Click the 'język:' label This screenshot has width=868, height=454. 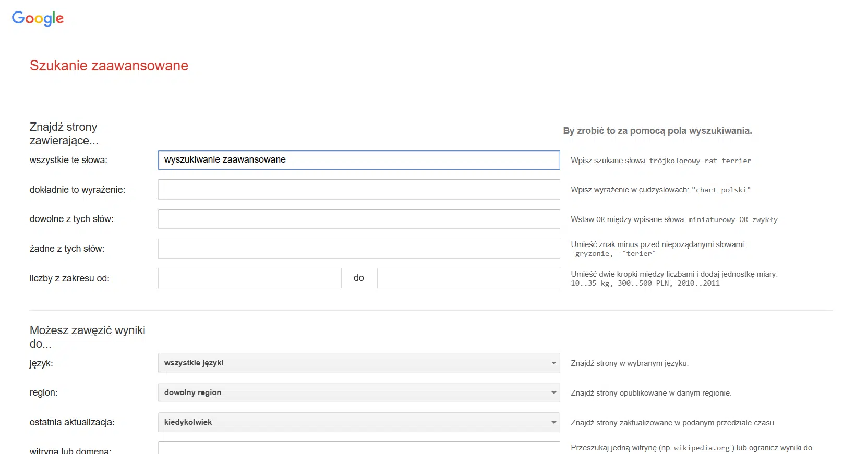[41, 363]
